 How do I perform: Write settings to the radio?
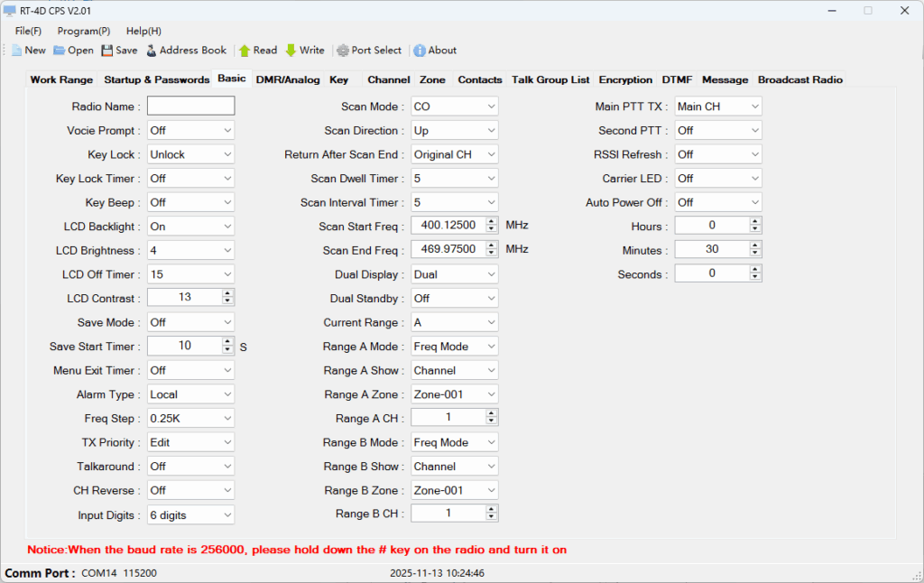[304, 51]
